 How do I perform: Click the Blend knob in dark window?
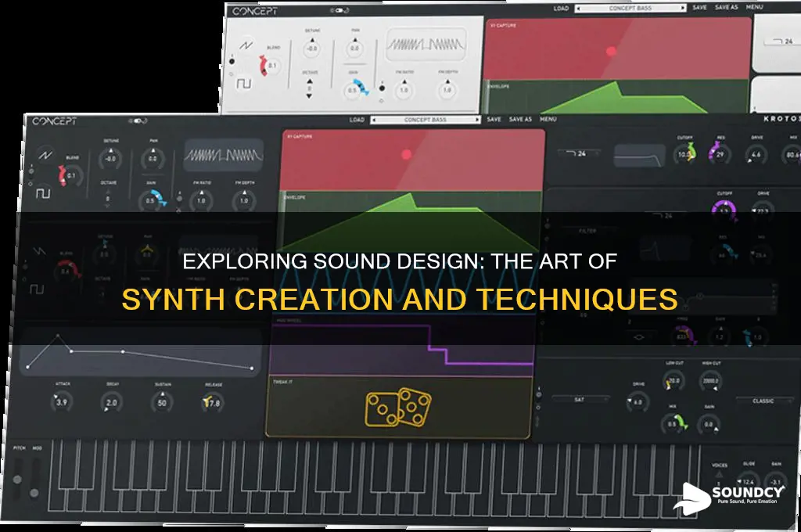tap(70, 175)
